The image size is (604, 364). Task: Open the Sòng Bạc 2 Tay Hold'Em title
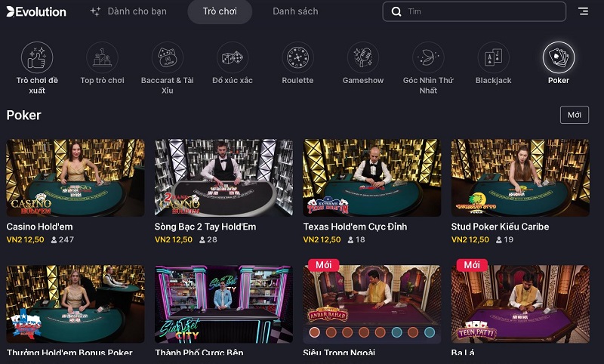[x=205, y=227]
